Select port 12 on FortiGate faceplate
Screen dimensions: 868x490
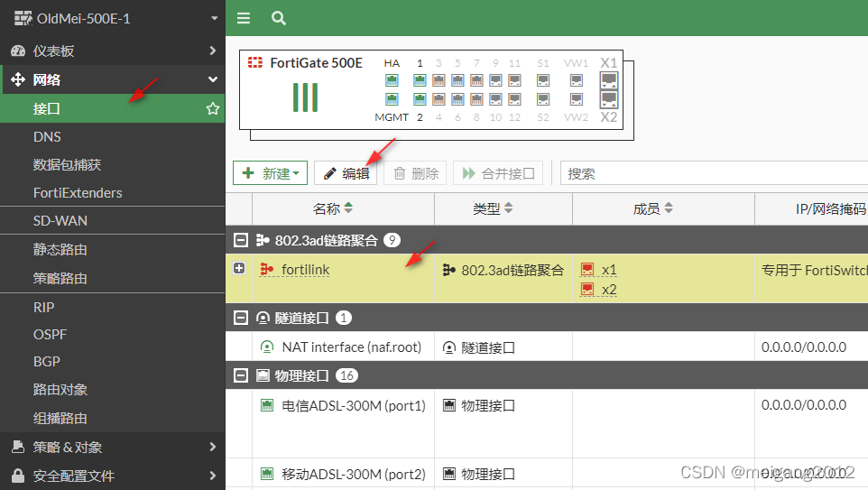(514, 99)
